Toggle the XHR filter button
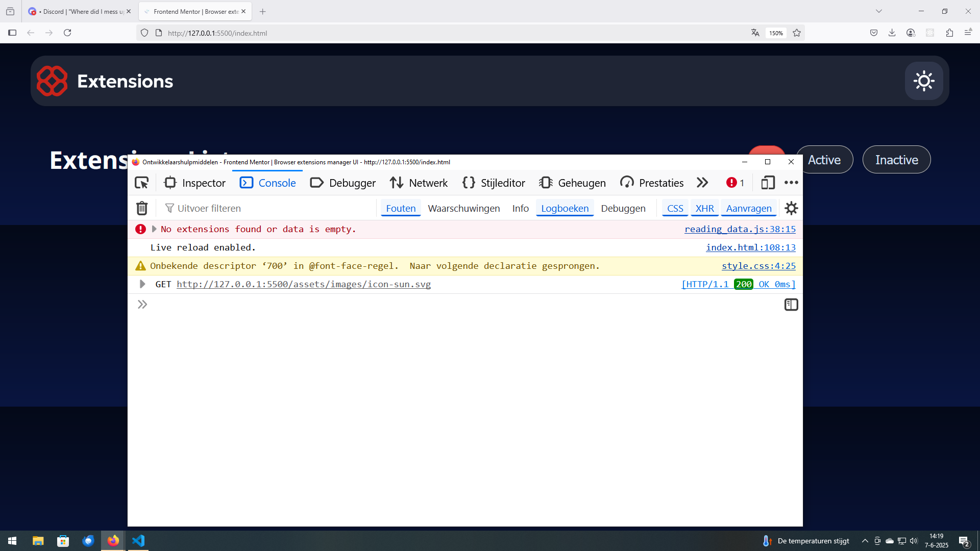The height and width of the screenshot is (551, 980). coord(704,208)
